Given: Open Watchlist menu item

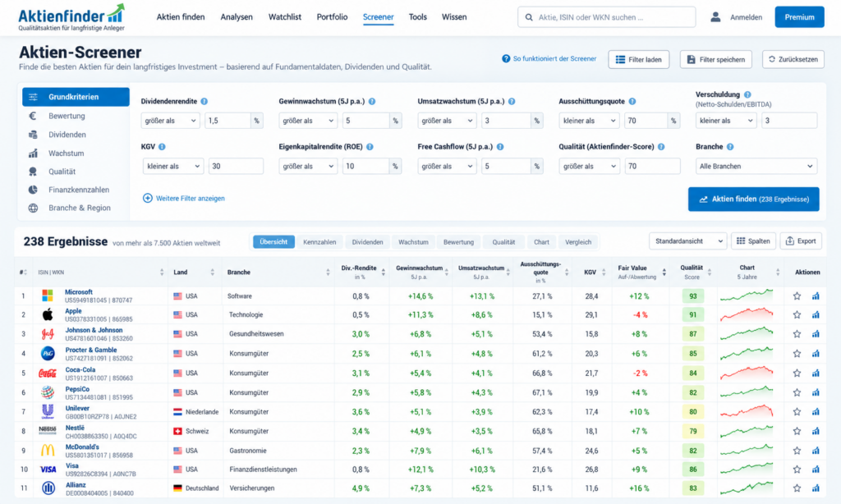Looking at the screenshot, I should click(285, 17).
